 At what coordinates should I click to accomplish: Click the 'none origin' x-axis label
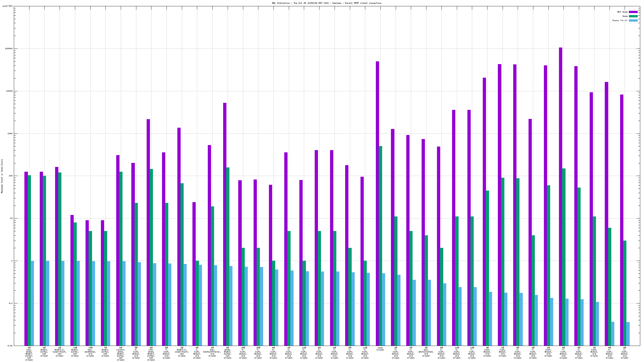[x=380, y=349]
